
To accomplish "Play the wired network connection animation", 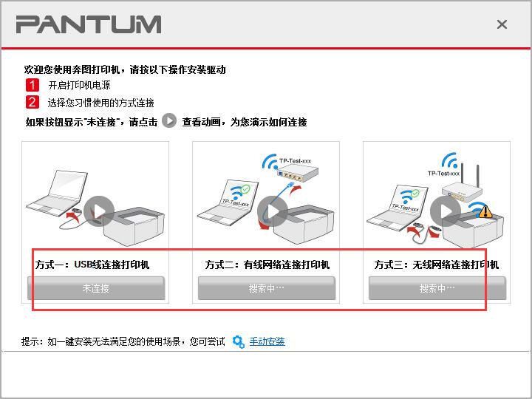I will point(273,211).
